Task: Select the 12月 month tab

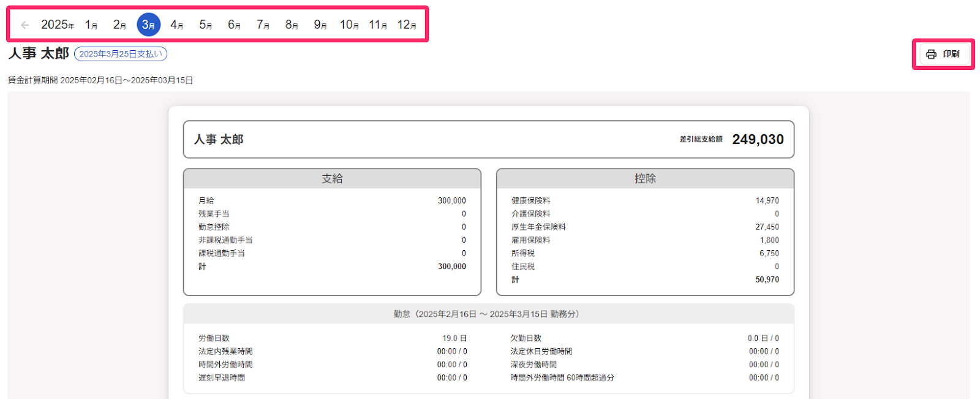Action: tap(407, 25)
